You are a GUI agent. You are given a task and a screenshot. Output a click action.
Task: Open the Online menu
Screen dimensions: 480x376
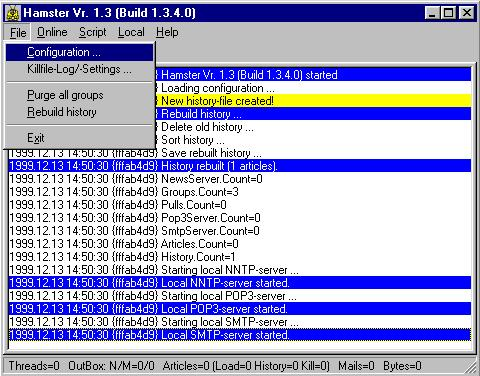(52, 33)
